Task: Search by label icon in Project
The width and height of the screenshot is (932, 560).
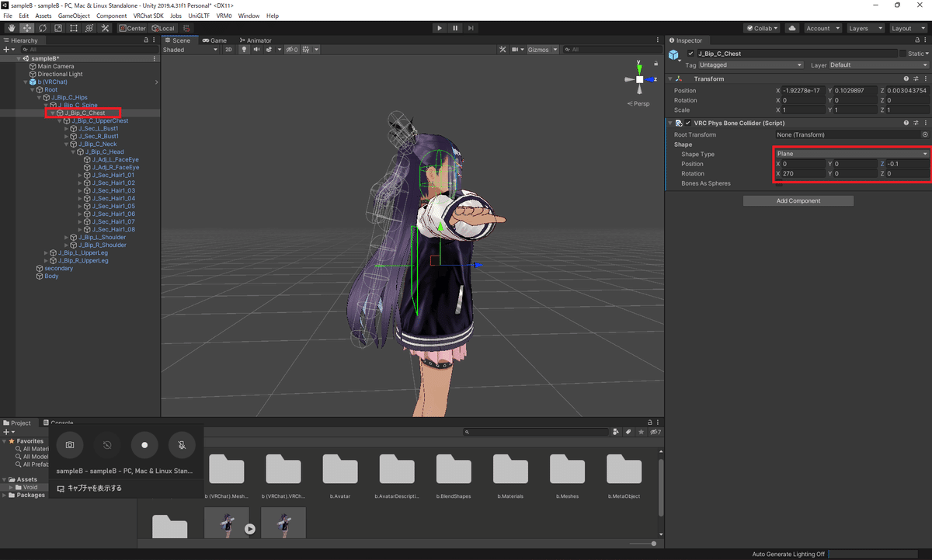Action: click(628, 432)
